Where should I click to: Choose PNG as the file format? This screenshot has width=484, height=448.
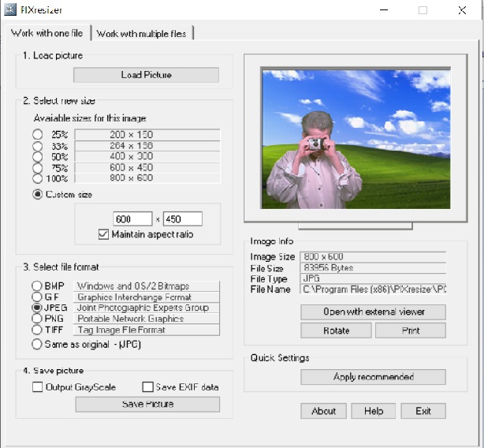point(37,319)
